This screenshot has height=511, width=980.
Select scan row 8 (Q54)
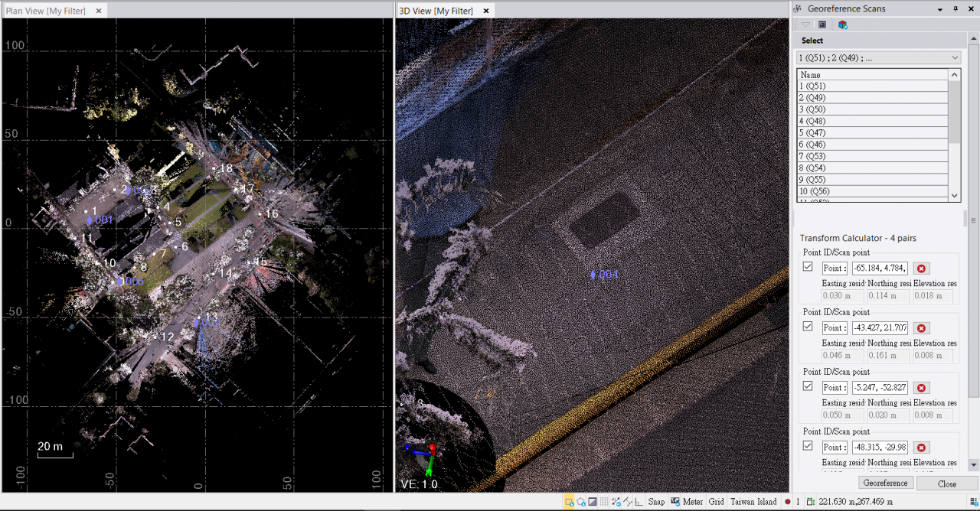(872, 168)
